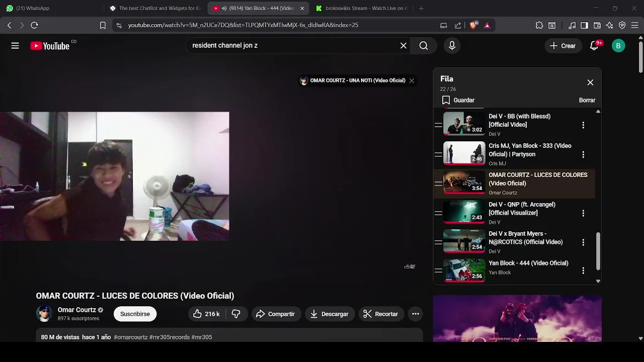644x362 pixels.
Task: Open the recommended video thumbnail below queue
Action: pos(517,319)
